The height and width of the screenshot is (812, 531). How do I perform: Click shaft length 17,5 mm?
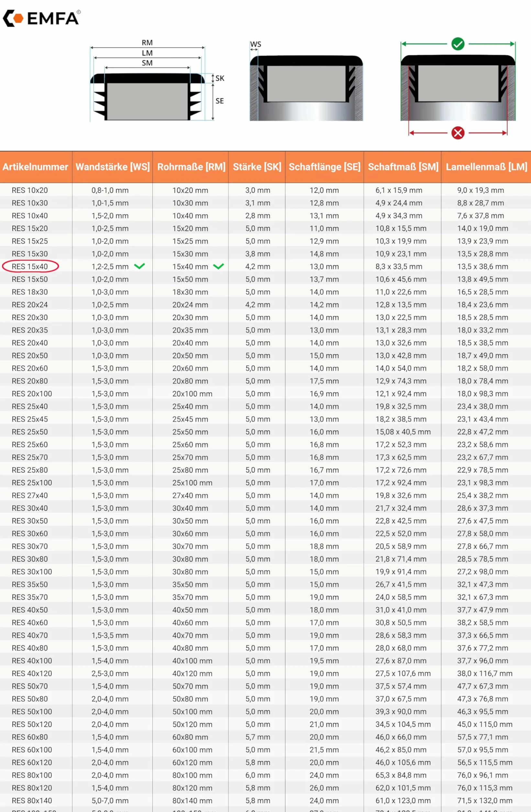(324, 381)
